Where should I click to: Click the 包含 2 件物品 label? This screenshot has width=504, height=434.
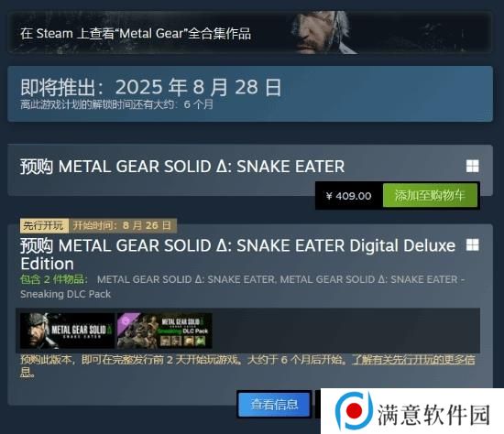(53, 279)
